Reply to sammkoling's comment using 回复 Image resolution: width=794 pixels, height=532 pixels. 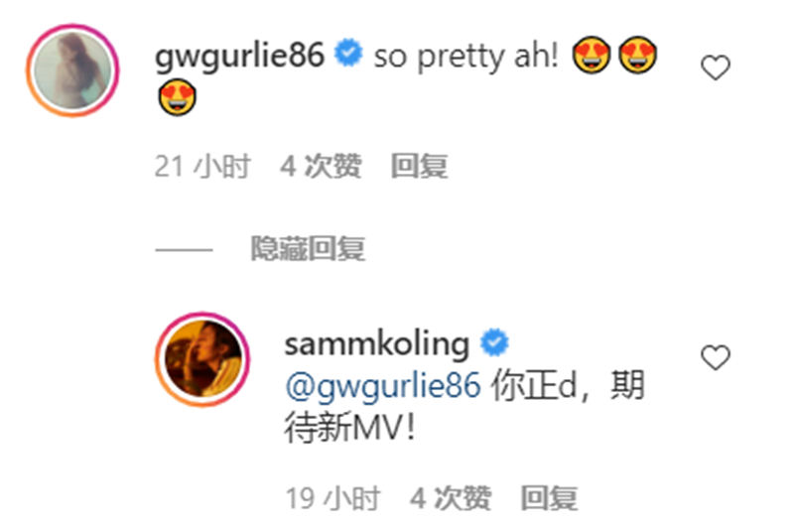tap(550, 497)
